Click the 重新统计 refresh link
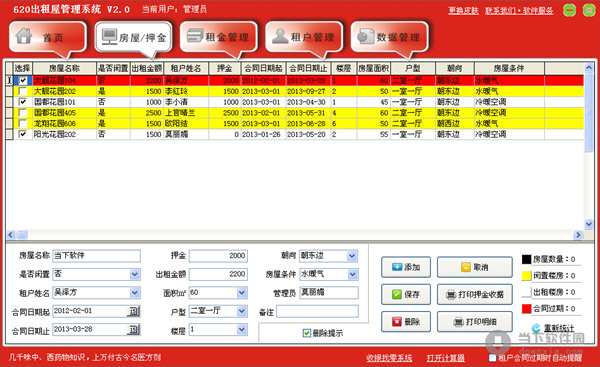Viewport: 600px width, 367px height. click(x=559, y=328)
